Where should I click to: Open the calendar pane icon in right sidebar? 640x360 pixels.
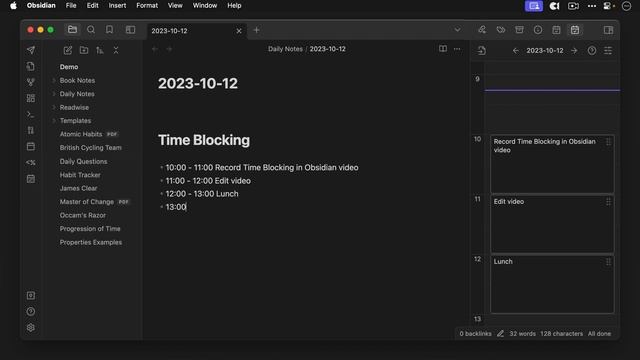pyautogui.click(x=556, y=30)
